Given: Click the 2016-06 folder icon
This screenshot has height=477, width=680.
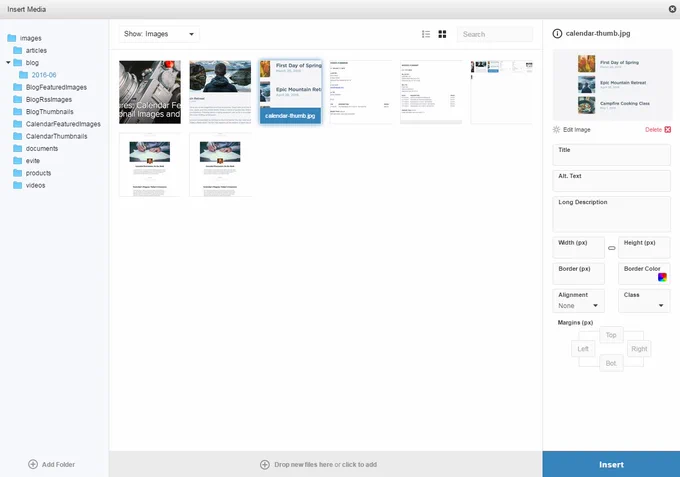Looking at the screenshot, I should point(23,75).
